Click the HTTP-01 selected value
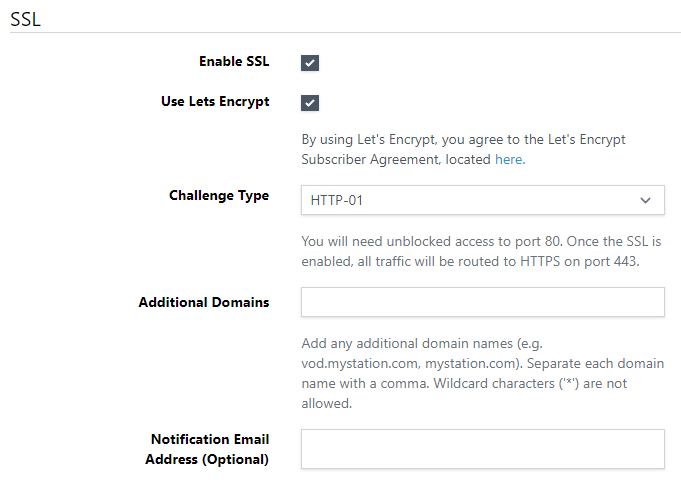Viewport: 681px width, 492px height. pos(337,201)
